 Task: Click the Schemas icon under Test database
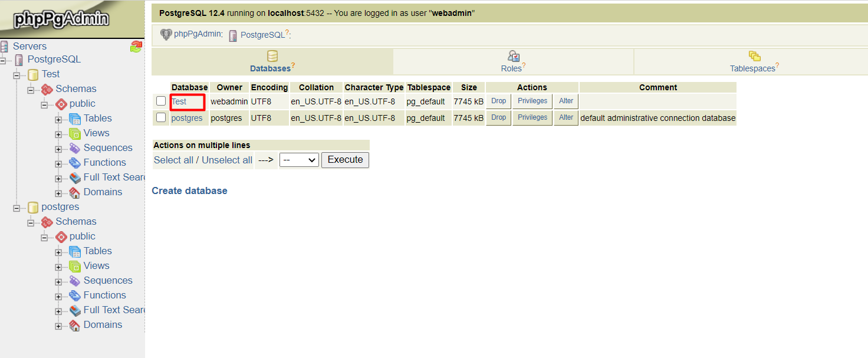coord(47,89)
